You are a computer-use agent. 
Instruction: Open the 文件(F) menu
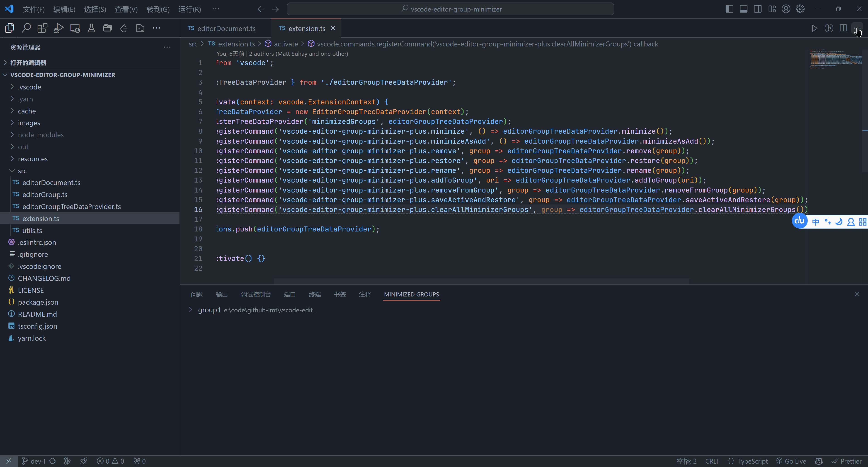coord(34,9)
